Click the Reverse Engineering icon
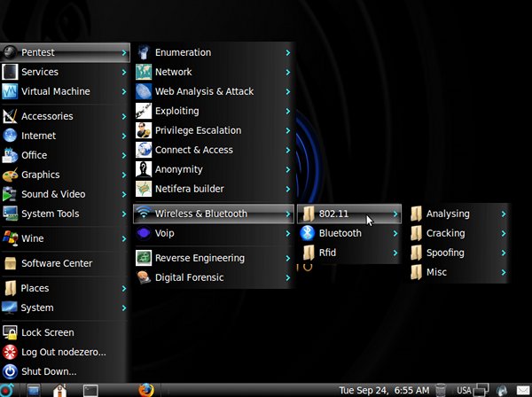The width and height of the screenshot is (532, 397). click(x=144, y=258)
